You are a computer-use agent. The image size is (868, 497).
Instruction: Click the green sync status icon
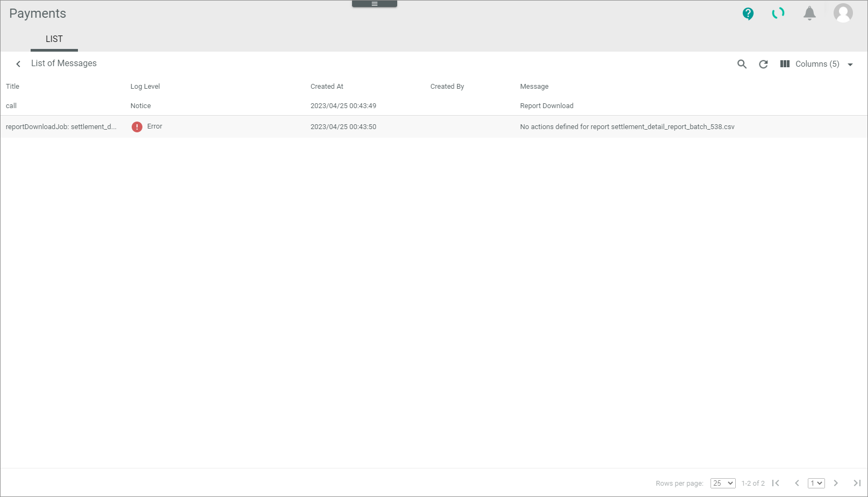tap(778, 13)
